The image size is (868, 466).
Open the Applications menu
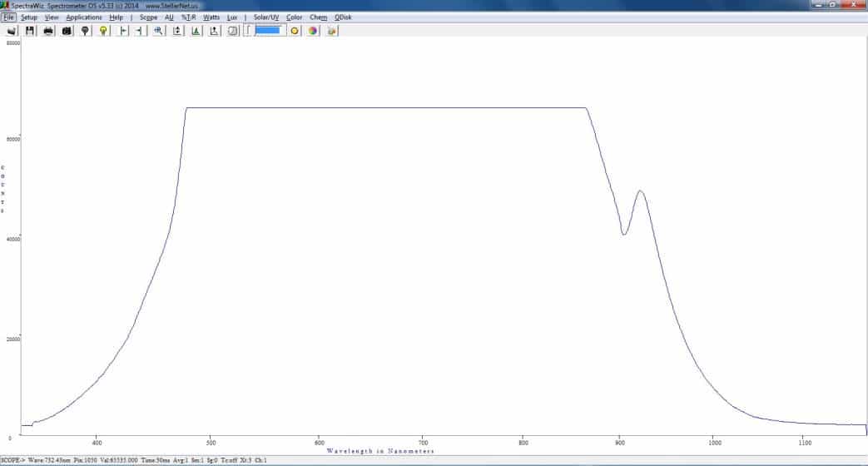coord(83,17)
